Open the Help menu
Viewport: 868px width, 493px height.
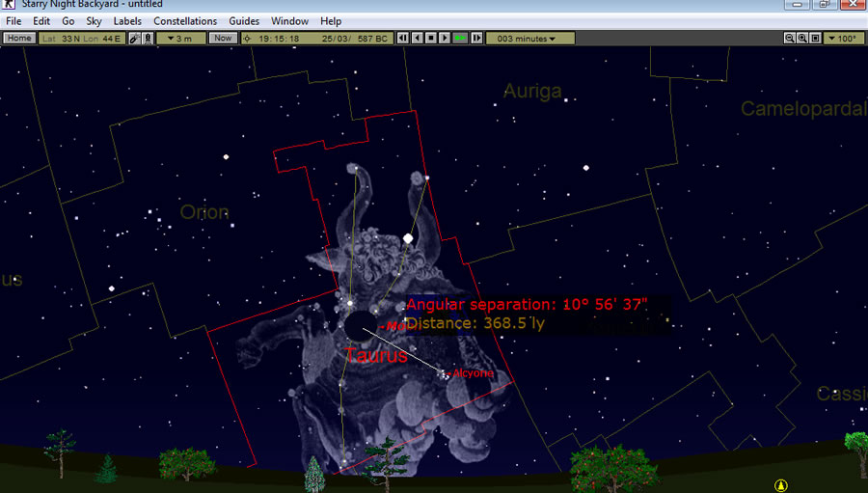point(331,21)
